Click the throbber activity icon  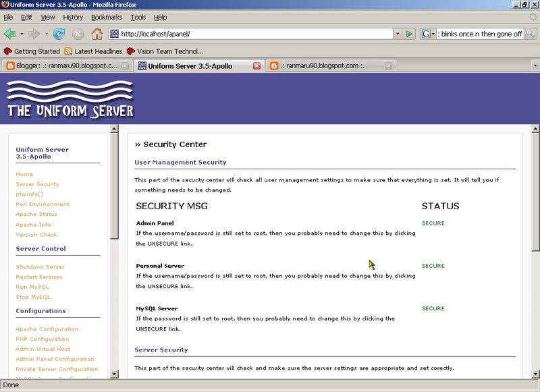[x=533, y=17]
